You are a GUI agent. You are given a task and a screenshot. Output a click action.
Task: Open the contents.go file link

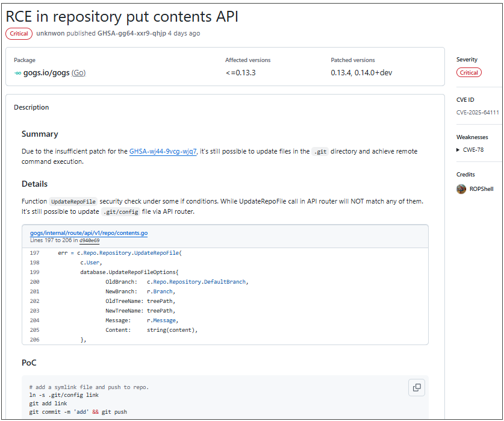point(89,232)
